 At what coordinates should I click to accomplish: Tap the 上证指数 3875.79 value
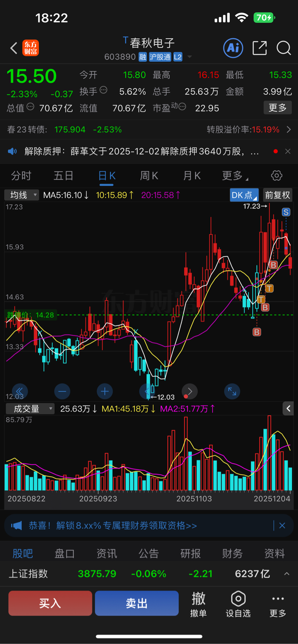click(97, 573)
